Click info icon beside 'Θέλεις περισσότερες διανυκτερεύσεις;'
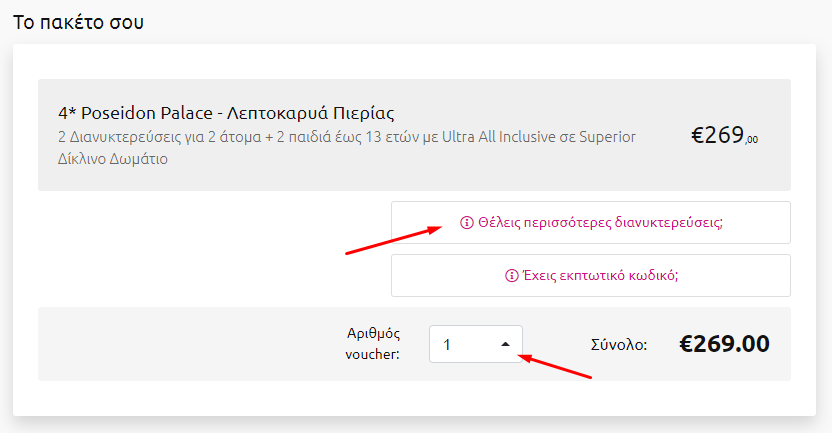The width and height of the screenshot is (832, 433). click(x=466, y=223)
